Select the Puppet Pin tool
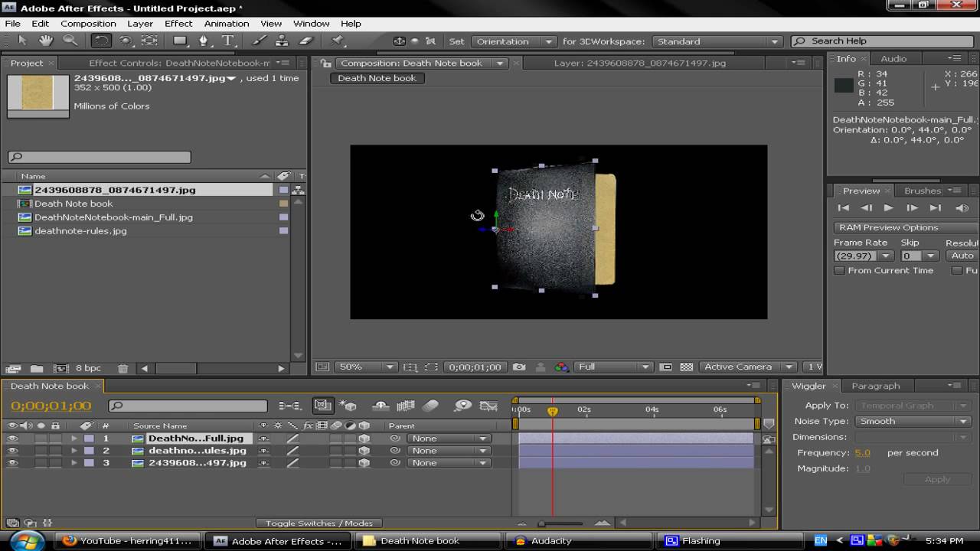The image size is (980, 551). pyautogui.click(x=337, y=41)
